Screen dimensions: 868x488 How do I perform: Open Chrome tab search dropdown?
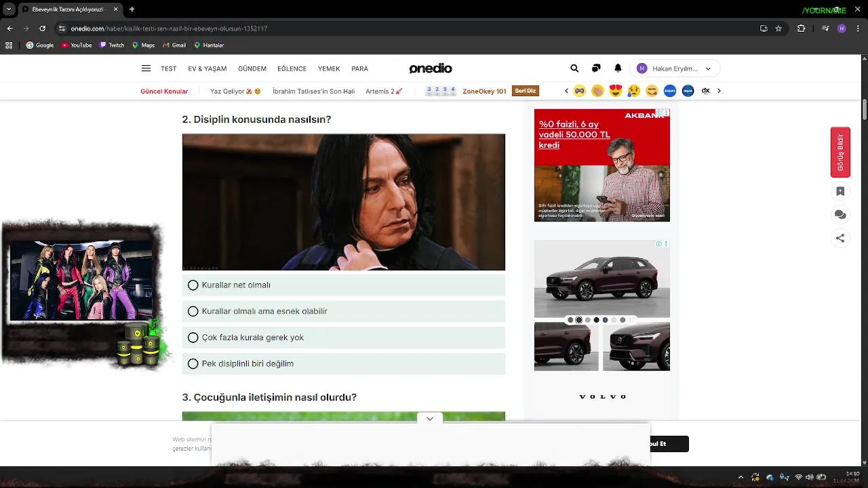point(9,9)
